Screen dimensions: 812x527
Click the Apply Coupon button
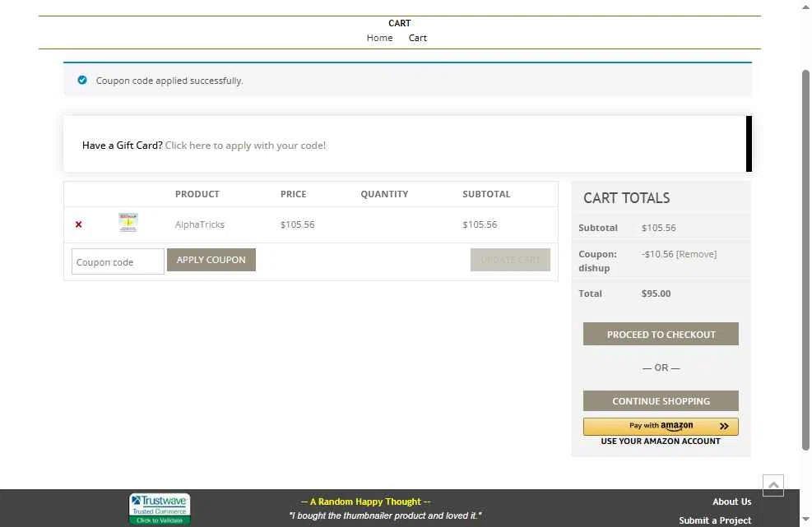pos(211,260)
